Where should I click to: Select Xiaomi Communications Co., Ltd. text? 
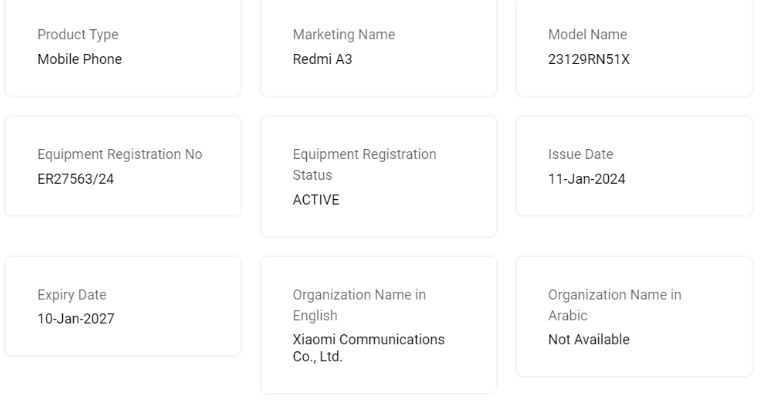pos(369,348)
